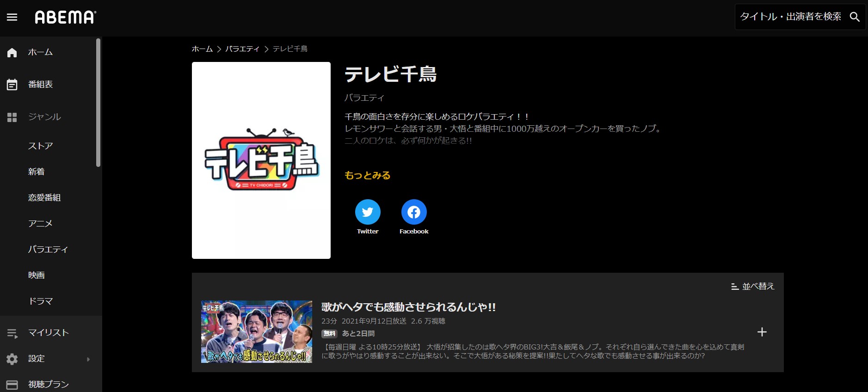Open アニメ genre in sidebar
The image size is (868, 392).
point(40,224)
